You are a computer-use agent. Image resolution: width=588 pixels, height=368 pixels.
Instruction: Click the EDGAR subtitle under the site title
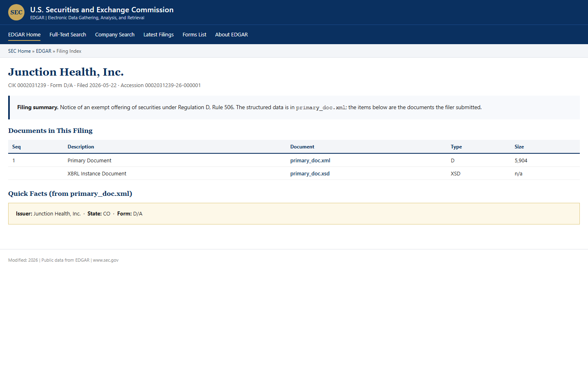[87, 18]
